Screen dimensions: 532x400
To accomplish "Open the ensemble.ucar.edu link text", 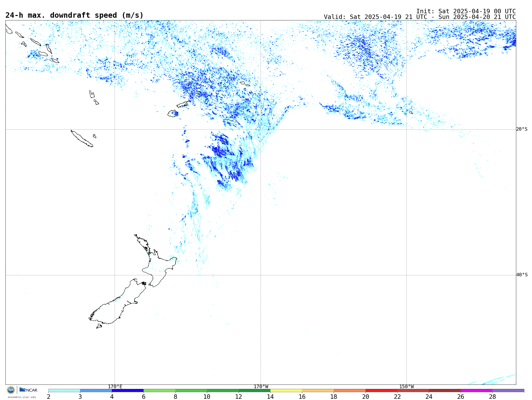I will (x=22, y=397).
